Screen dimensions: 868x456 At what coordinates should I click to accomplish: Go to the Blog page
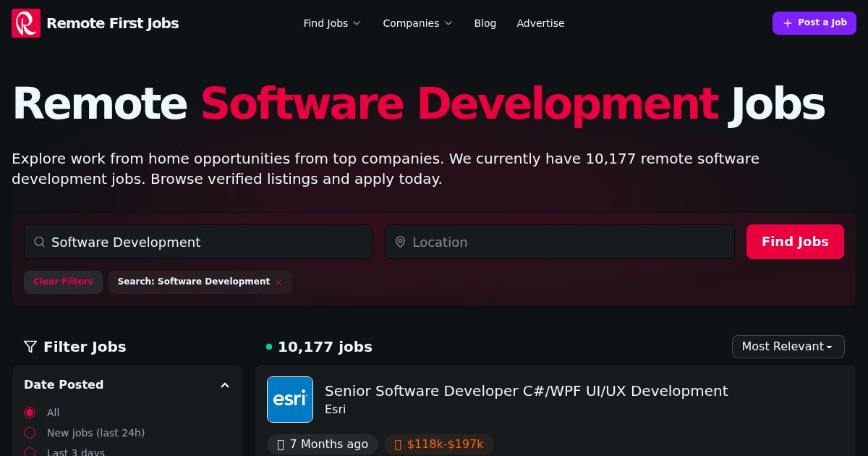coord(485,23)
